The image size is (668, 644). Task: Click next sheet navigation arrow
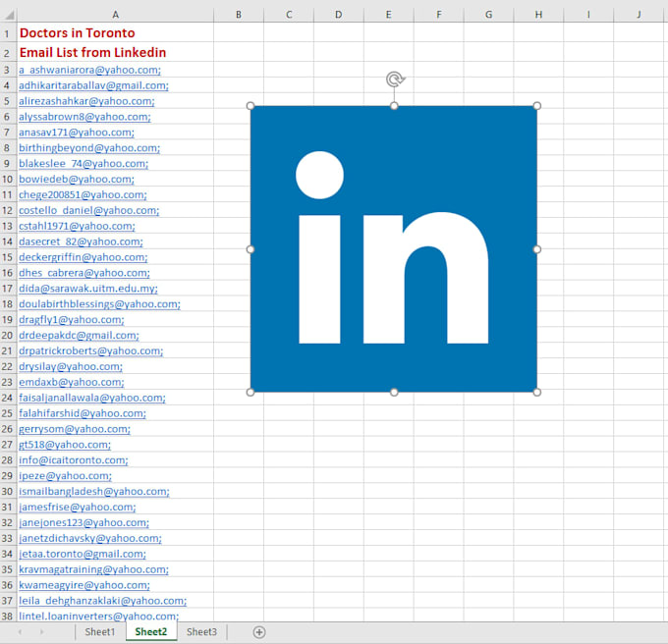[41, 632]
